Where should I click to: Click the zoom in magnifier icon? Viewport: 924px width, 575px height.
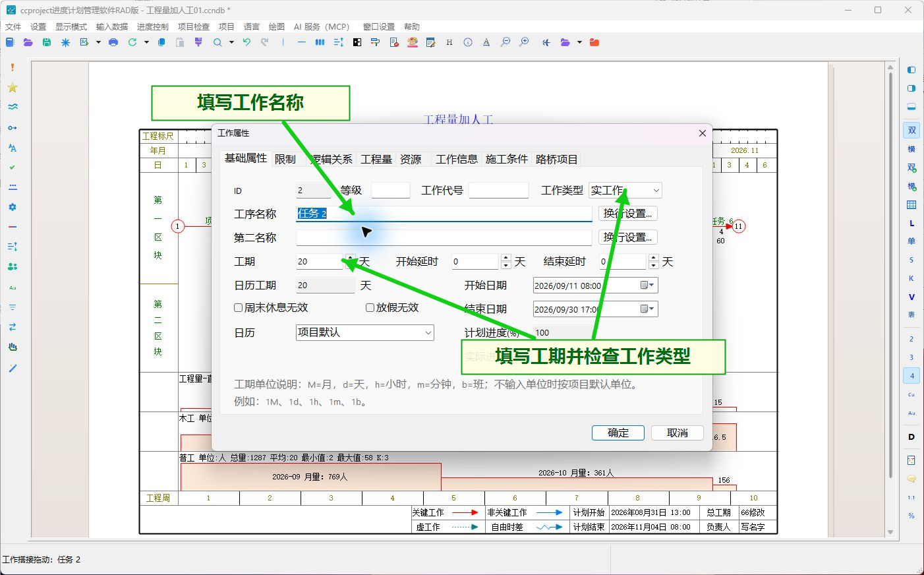[524, 42]
